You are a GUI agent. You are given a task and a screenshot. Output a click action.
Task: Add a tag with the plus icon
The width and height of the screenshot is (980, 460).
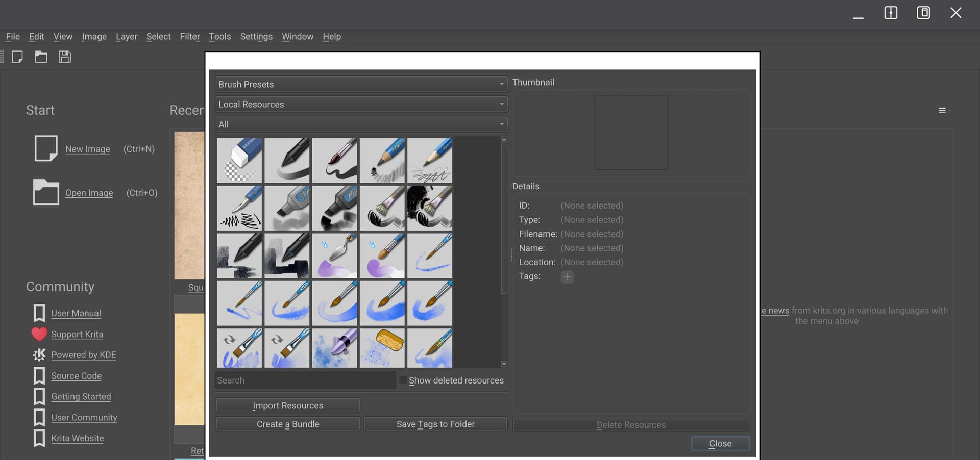pos(567,277)
